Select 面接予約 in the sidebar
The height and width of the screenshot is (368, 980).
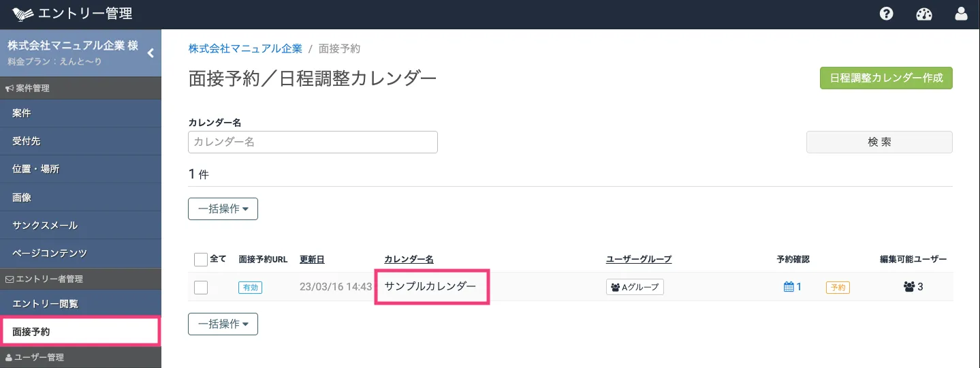(x=80, y=332)
